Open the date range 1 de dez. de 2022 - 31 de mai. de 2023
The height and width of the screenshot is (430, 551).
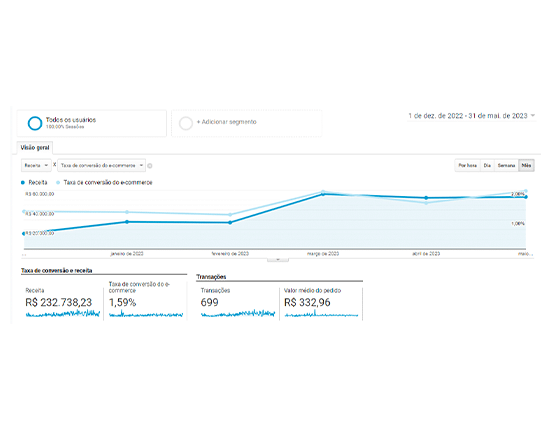(x=468, y=116)
